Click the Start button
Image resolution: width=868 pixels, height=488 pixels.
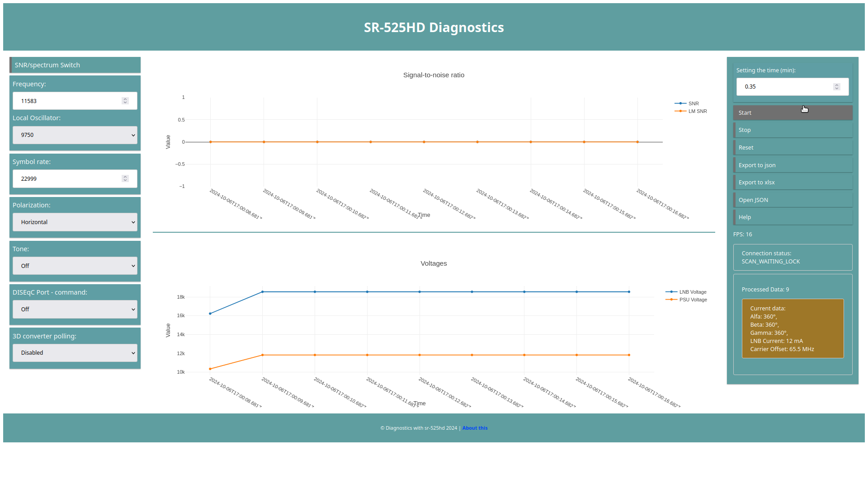point(793,113)
